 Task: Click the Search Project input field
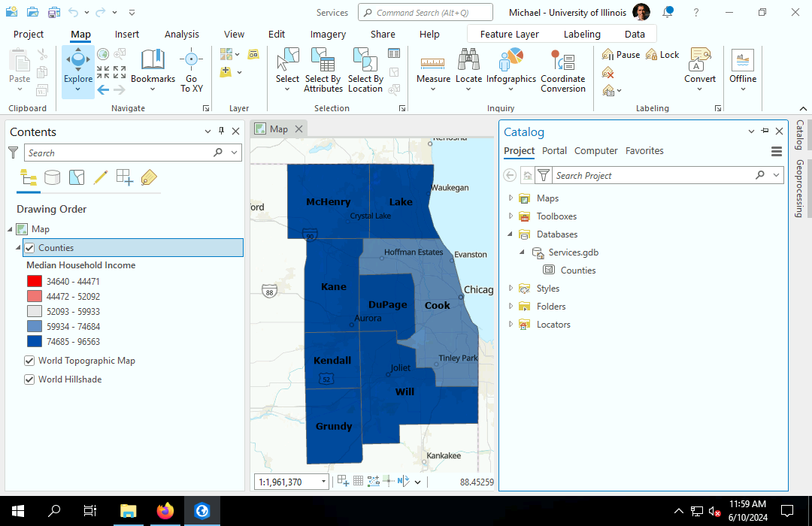point(653,175)
